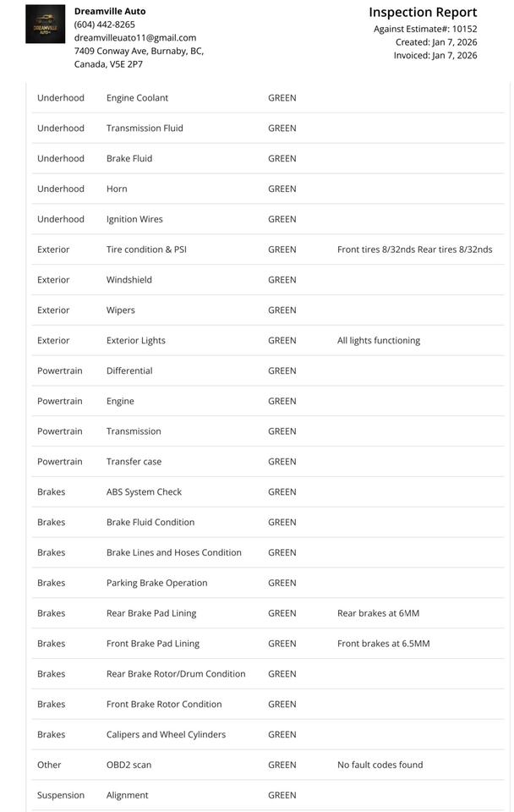Click the Tire condition & PSI item
Screen dimensions: 514x812
point(147,250)
